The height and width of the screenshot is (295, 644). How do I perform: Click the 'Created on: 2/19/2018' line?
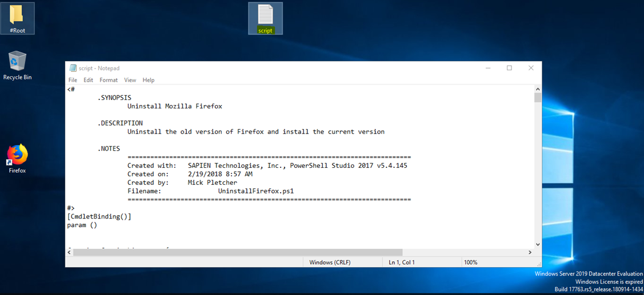coord(190,174)
